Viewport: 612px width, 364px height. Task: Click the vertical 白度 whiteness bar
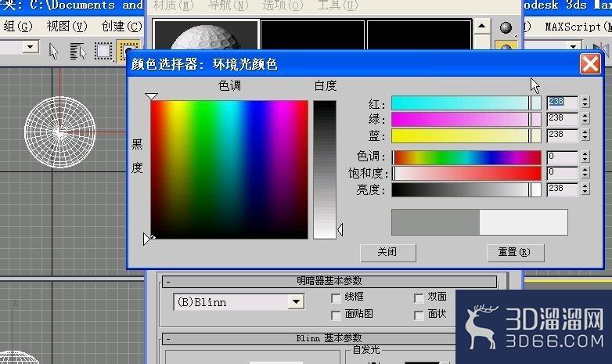coord(324,170)
